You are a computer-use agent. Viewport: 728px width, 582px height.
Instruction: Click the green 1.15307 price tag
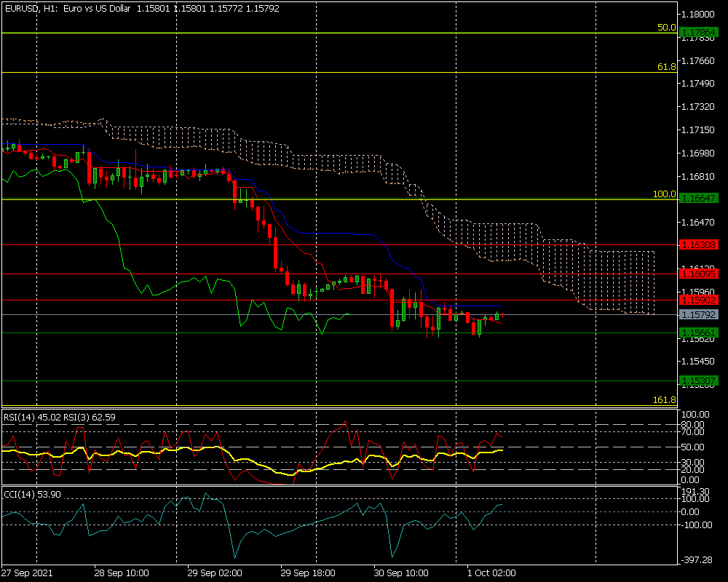click(698, 380)
